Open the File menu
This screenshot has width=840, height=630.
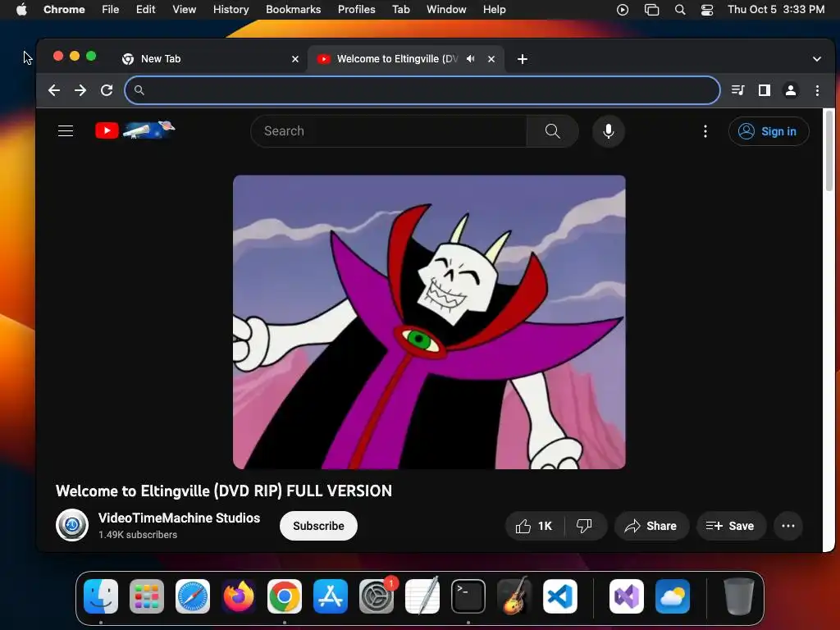click(111, 10)
